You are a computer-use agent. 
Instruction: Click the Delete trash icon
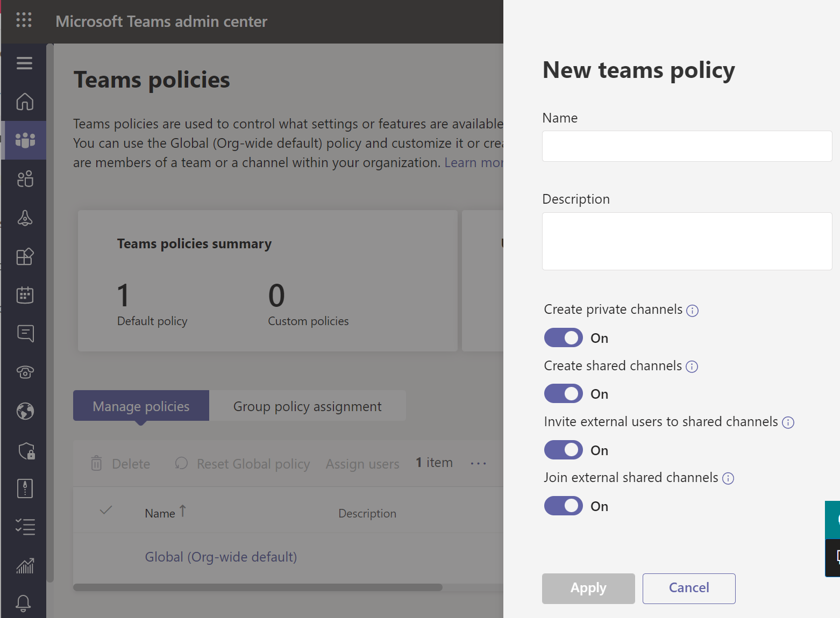tap(96, 463)
